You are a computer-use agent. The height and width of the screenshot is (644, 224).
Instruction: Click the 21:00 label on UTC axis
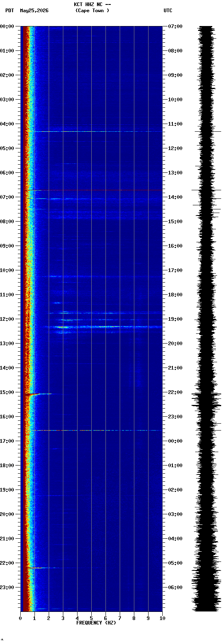(175, 368)
